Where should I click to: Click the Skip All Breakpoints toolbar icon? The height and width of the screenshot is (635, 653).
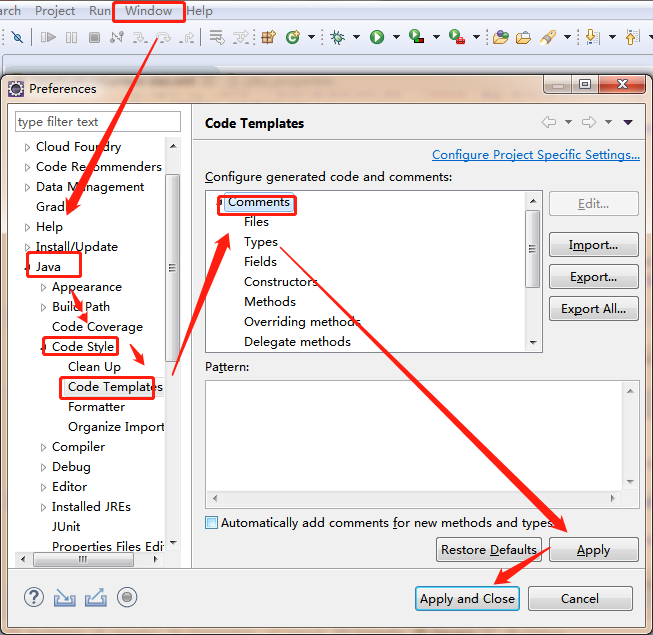click(17, 37)
